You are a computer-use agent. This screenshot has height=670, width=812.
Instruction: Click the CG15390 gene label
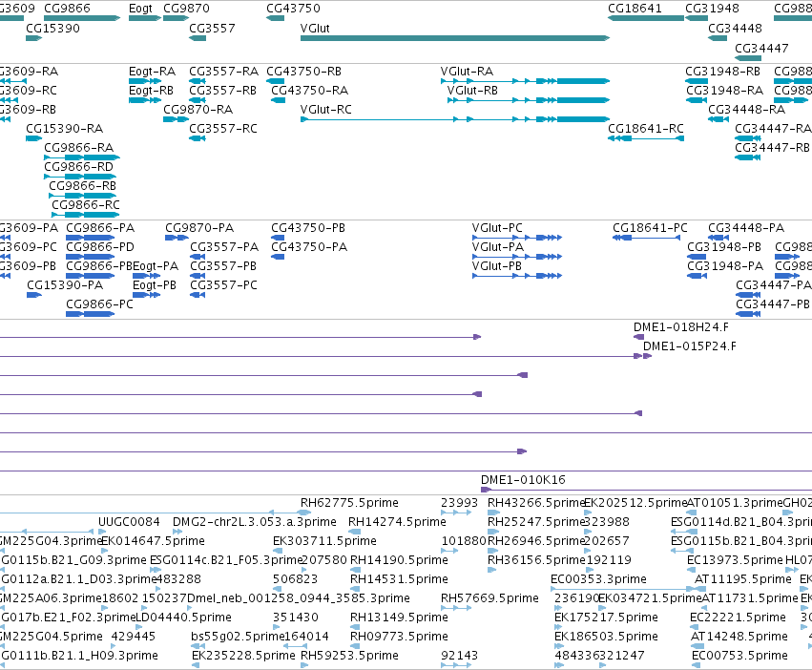[52, 29]
